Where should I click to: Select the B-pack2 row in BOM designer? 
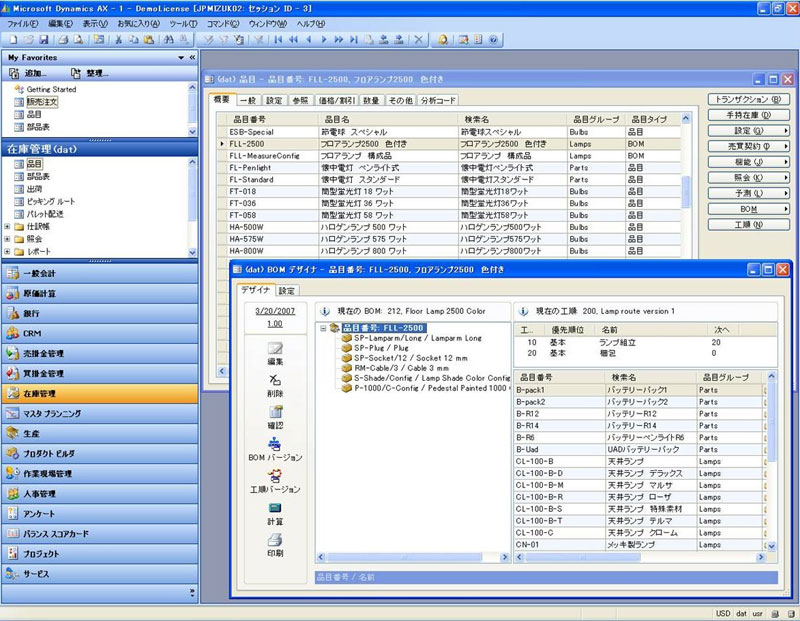click(x=639, y=402)
